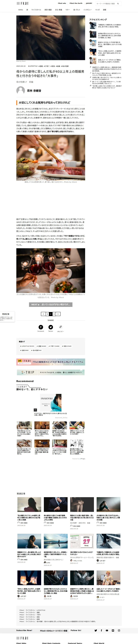Open FRaU YouTube in footer
This screenshot has height=644, width=138.
point(107,630)
